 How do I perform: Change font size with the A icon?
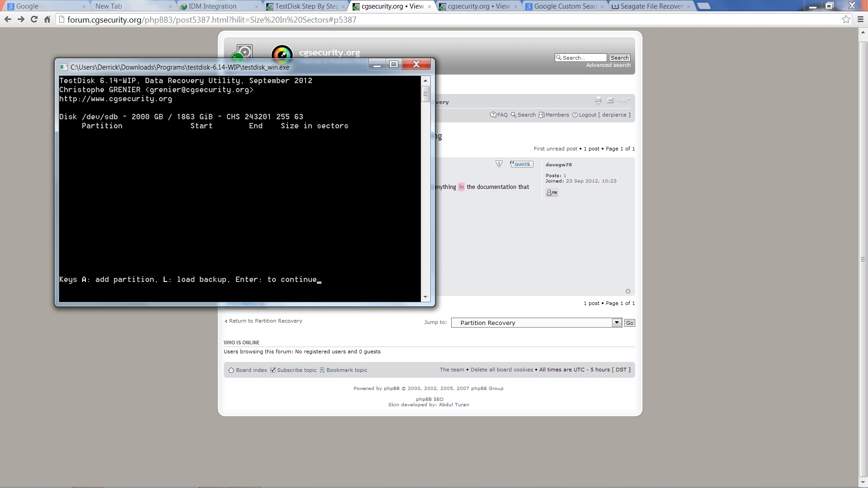pos(624,100)
